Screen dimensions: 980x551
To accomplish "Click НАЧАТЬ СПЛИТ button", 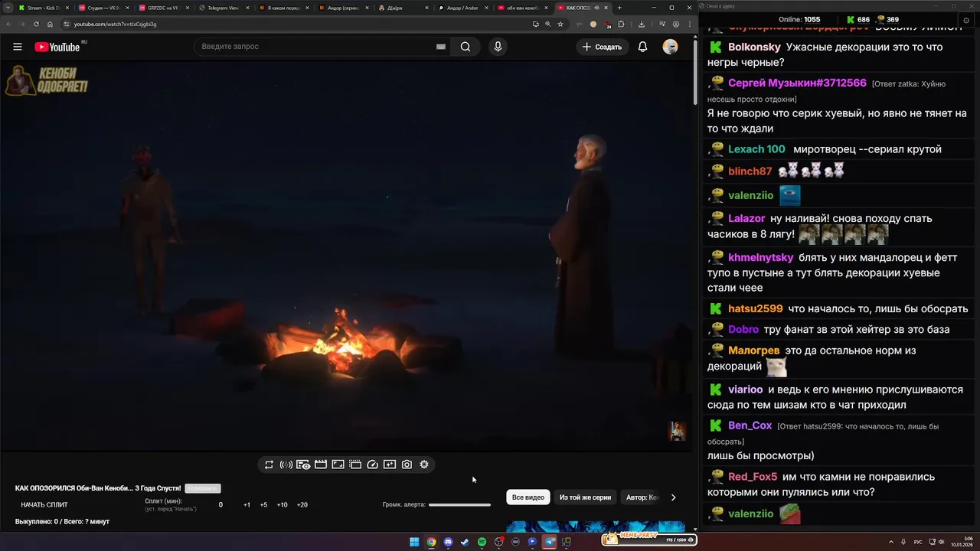I will pos(44,505).
